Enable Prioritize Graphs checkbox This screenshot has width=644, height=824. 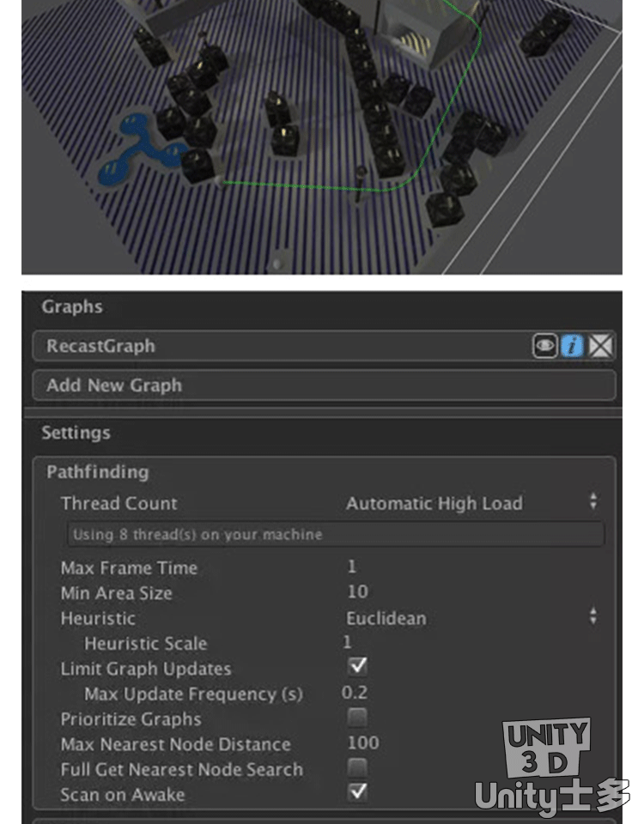click(x=357, y=717)
